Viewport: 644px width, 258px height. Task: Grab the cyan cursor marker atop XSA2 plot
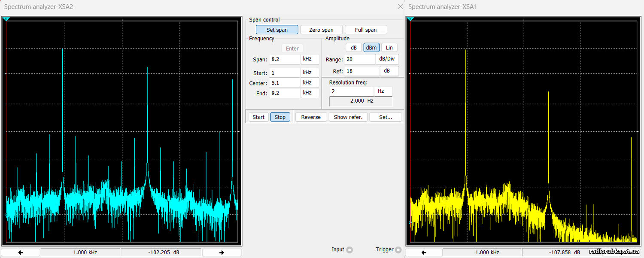(6, 19)
